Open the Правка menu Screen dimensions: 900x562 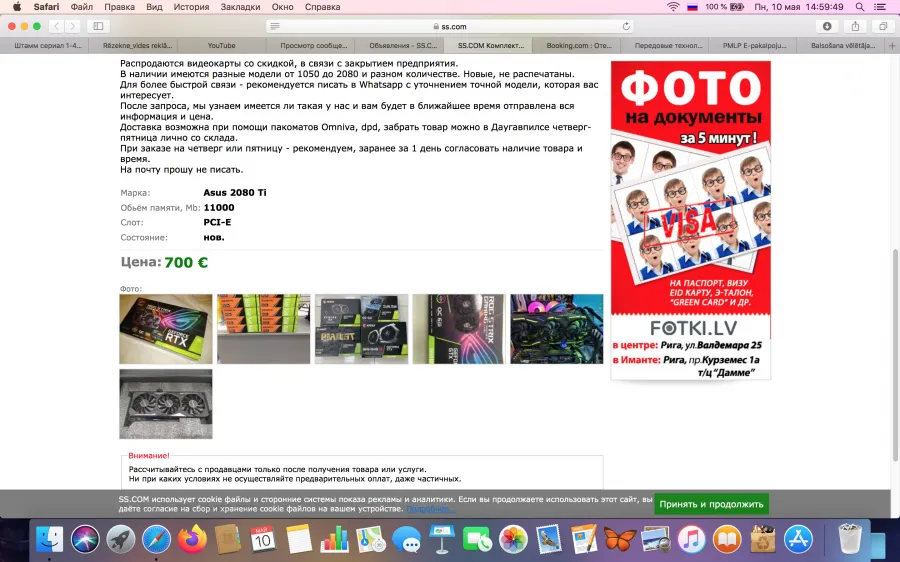pos(119,7)
